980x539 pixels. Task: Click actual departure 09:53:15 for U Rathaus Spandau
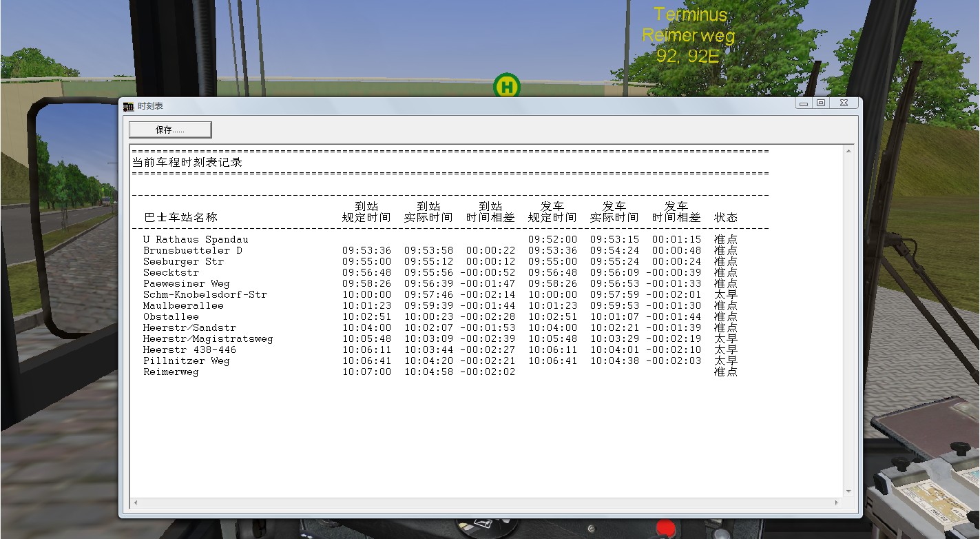[x=614, y=239]
